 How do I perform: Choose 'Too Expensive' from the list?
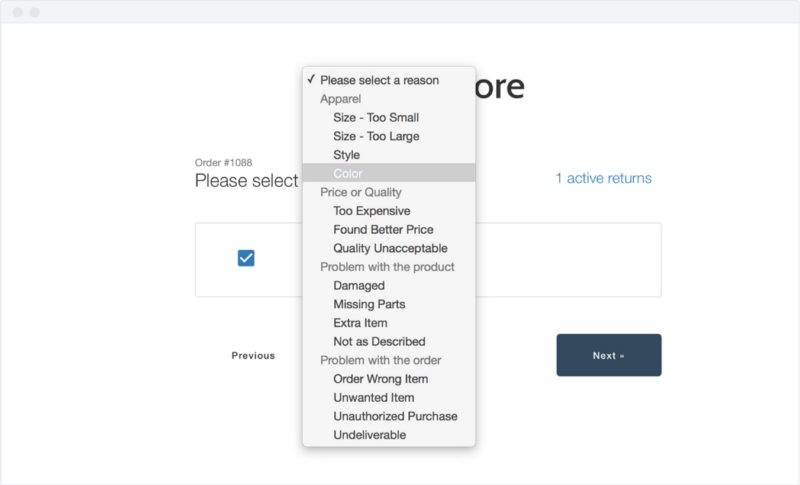(372, 211)
